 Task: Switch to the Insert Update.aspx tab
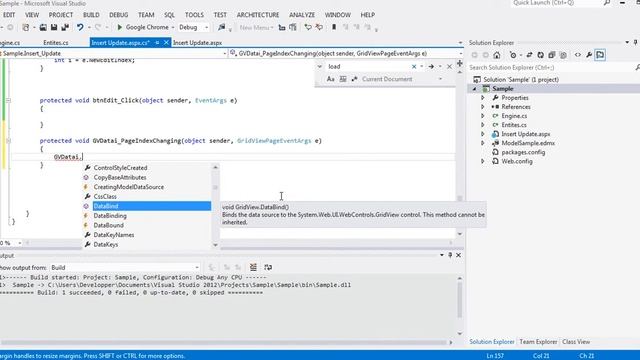click(197, 42)
